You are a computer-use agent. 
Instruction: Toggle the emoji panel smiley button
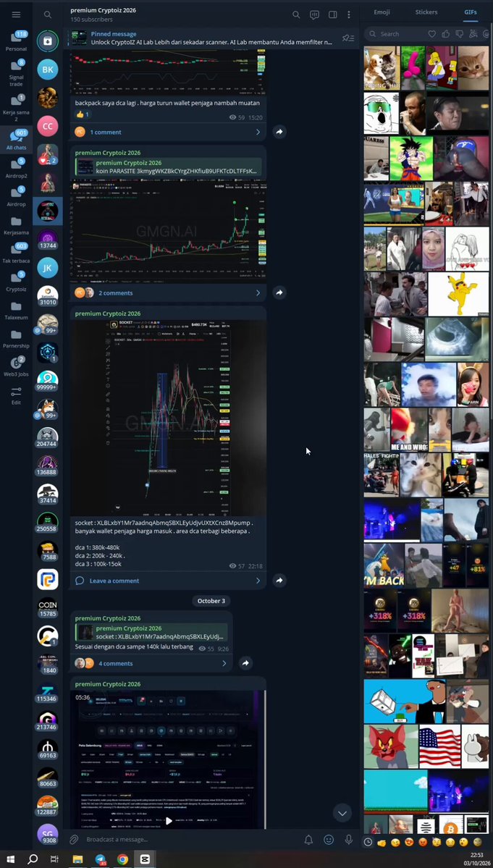329,839
